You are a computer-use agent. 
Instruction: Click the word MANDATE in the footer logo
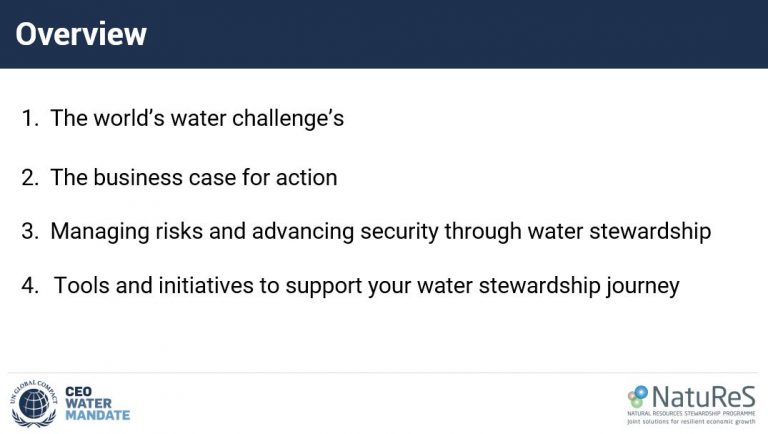(97, 415)
